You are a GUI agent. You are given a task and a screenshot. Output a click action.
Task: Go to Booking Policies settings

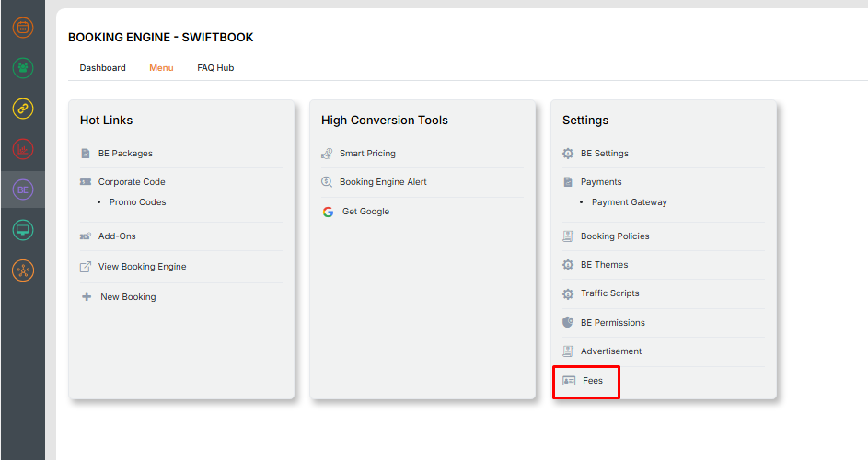(x=615, y=236)
